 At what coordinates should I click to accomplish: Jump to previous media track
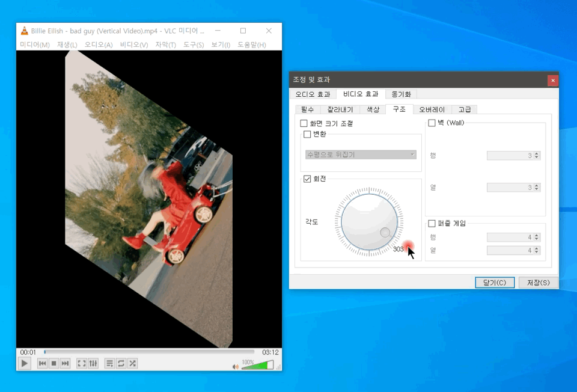pyautogui.click(x=42, y=364)
